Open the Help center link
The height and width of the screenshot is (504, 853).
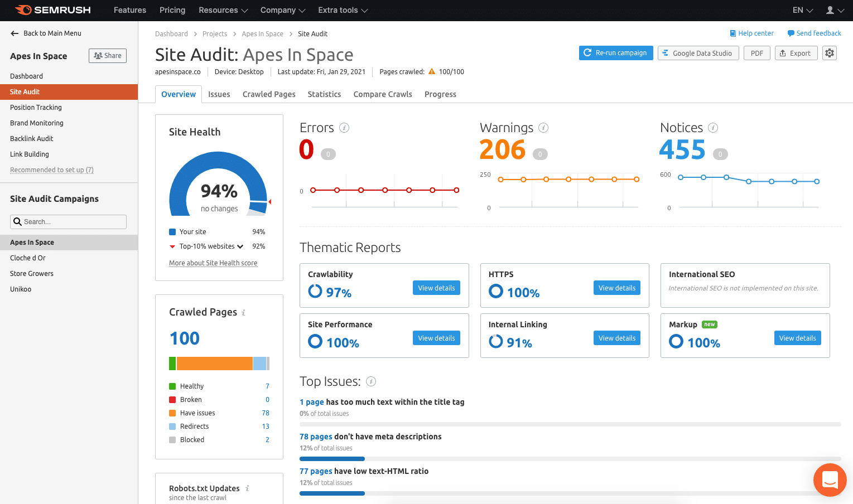[751, 33]
